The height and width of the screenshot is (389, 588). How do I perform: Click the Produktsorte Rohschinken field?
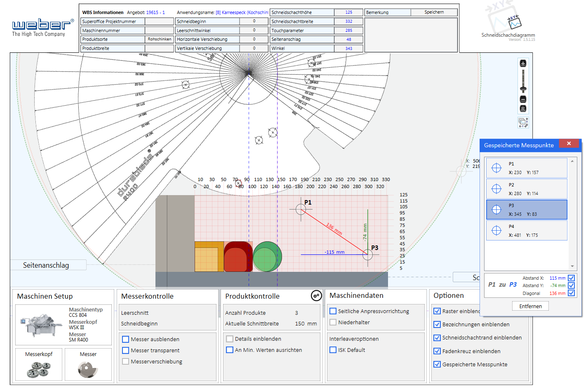159,40
